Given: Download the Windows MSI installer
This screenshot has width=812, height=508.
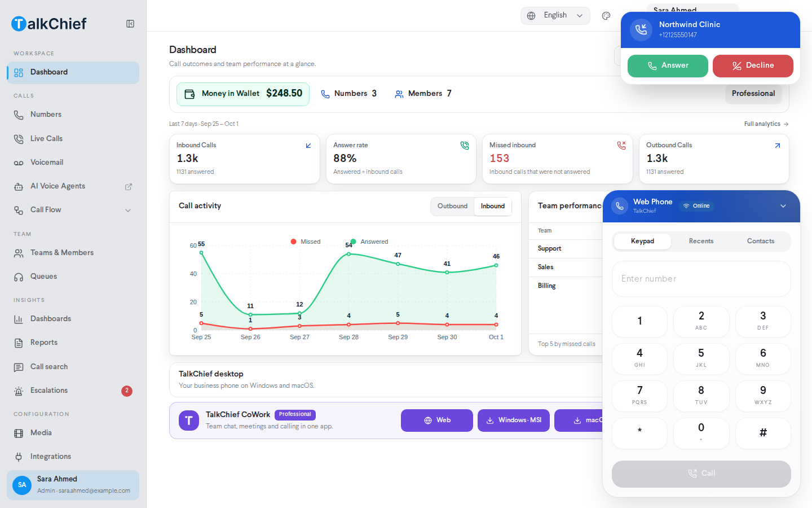Looking at the screenshot, I should (514, 421).
